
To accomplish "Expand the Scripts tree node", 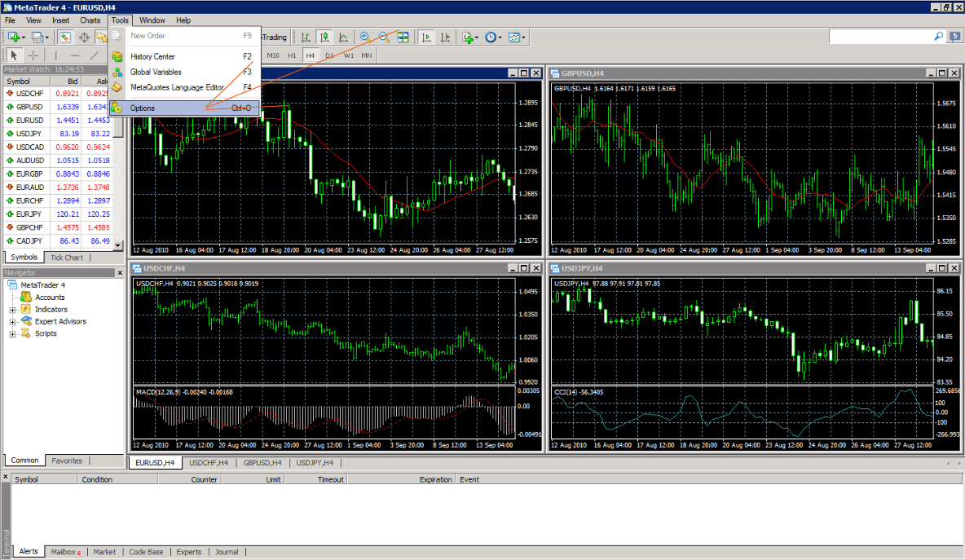I will [x=12, y=334].
